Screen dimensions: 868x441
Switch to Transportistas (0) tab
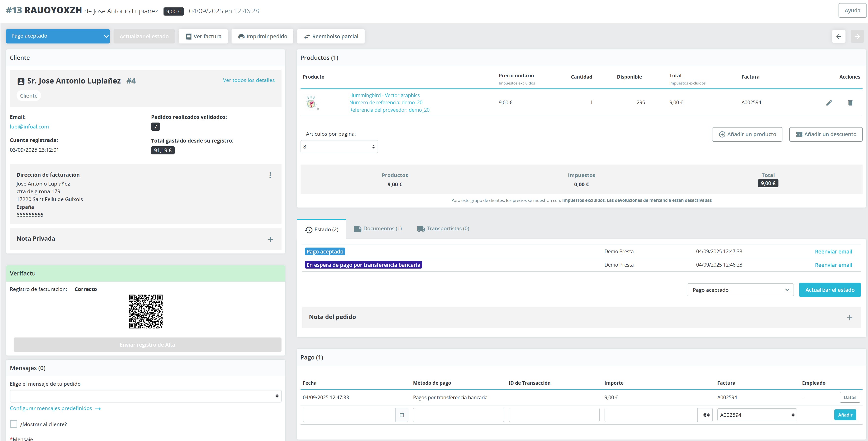[x=443, y=229]
